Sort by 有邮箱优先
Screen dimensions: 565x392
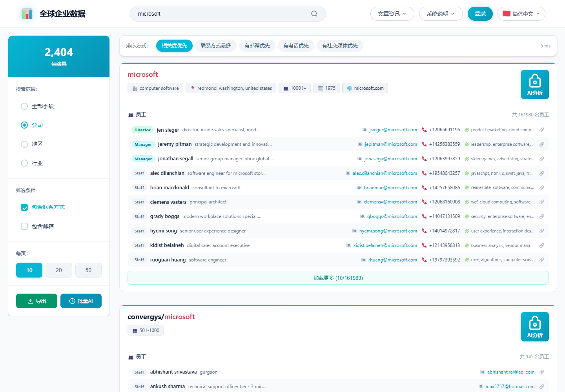point(257,45)
